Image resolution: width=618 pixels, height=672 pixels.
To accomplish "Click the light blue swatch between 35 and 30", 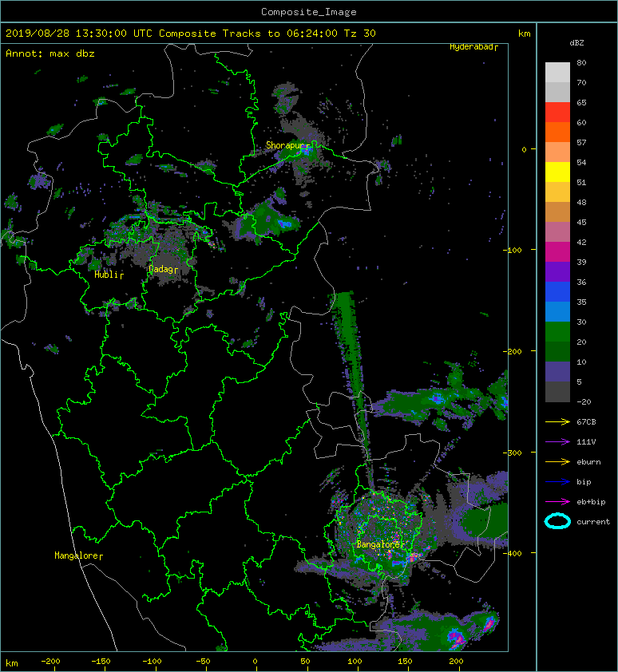I will [x=557, y=312].
